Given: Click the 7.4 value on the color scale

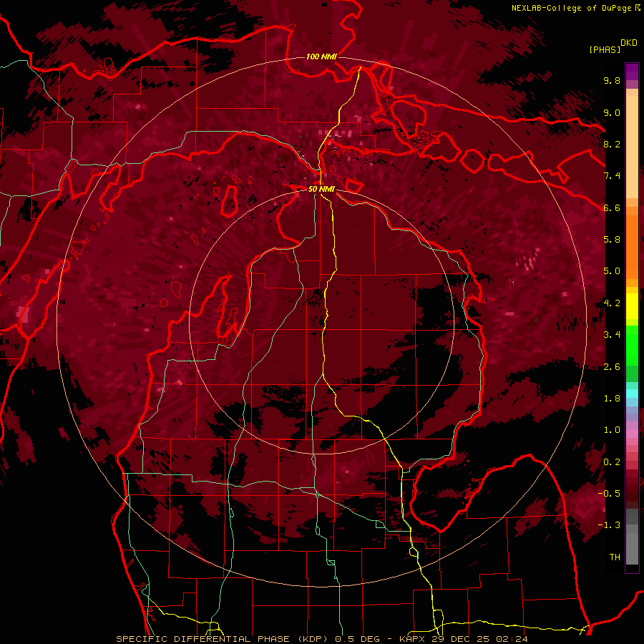Looking at the screenshot, I should (x=612, y=176).
